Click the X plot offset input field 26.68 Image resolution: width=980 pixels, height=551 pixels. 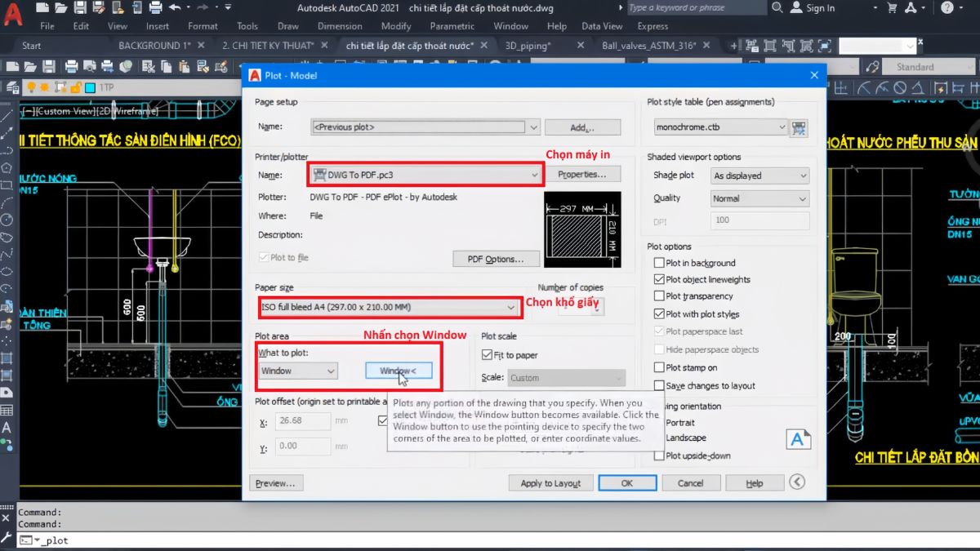click(302, 421)
